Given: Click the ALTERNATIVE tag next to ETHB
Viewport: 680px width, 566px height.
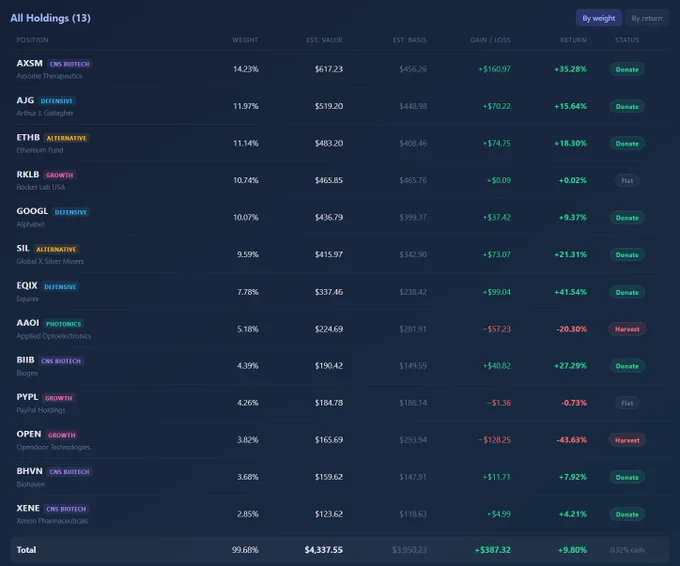Looking at the screenshot, I should tap(66, 138).
